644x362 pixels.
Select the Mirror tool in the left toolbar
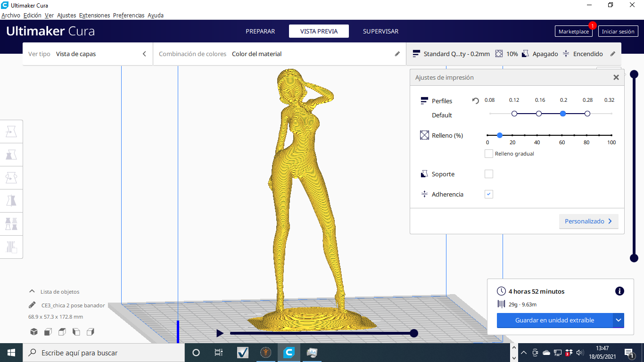pyautogui.click(x=11, y=201)
